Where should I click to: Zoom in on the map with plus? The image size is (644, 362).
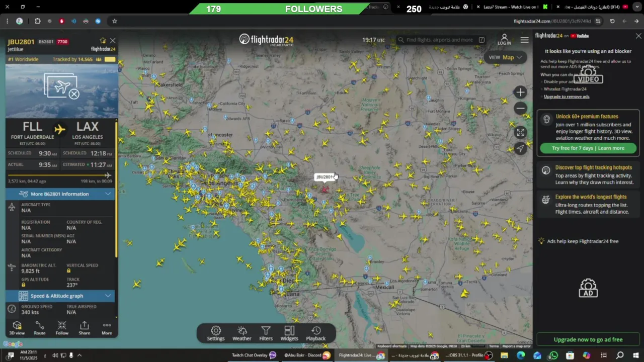click(520, 92)
